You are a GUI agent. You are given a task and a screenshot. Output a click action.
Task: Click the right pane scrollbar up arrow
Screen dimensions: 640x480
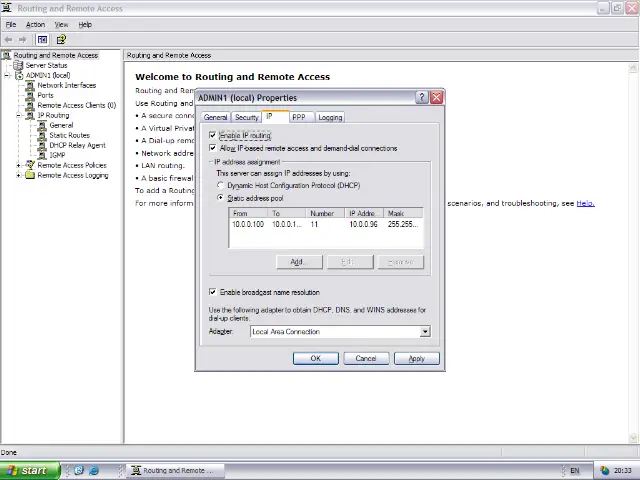click(633, 68)
